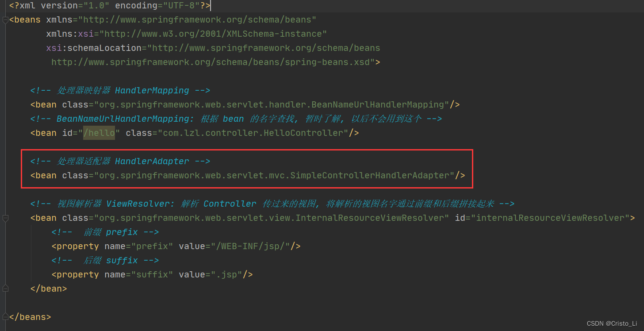Click the fold-end marker beside closing </bean> tag
Screen dimensions: 644x331
[x=5, y=289]
